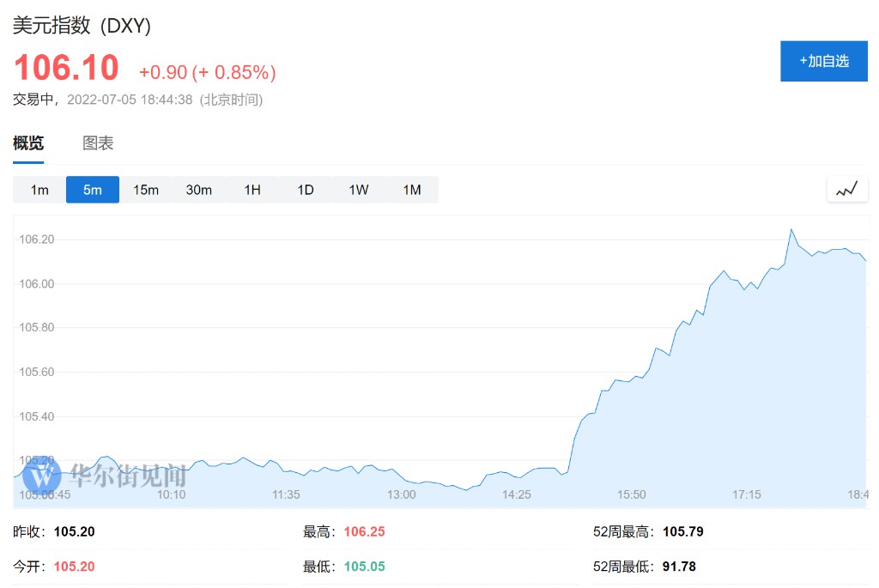
Task: Click the 15:50 time axis label
Action: [x=631, y=495]
